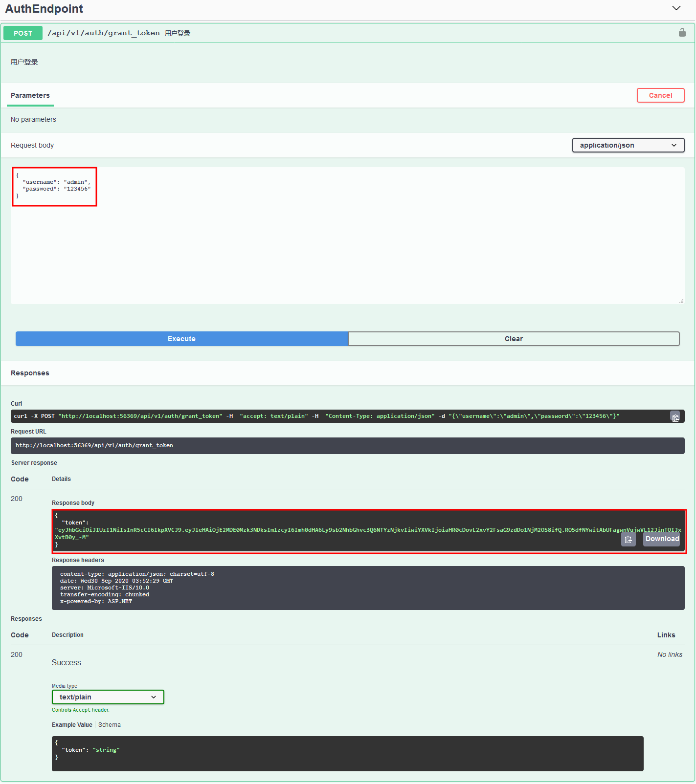Collapse the AuthEndpoint section chevron
The height and width of the screenshot is (784, 696).
click(676, 8)
